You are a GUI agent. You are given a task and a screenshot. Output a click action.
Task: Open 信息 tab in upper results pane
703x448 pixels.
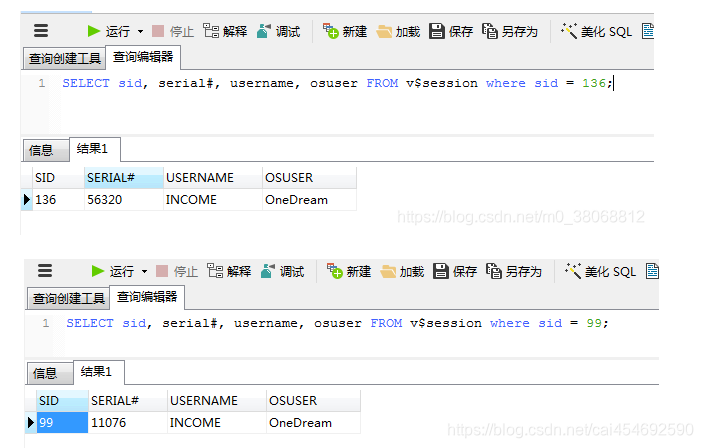46,150
